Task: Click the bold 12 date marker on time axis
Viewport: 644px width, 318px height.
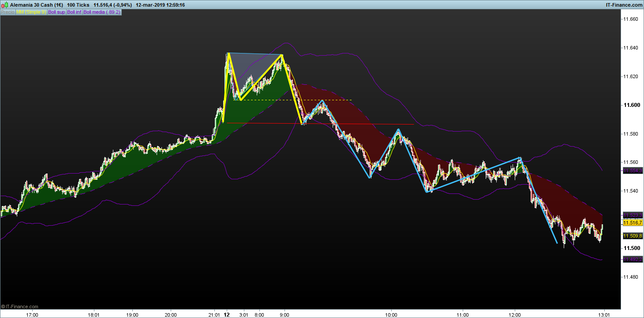Action: [x=227, y=315]
